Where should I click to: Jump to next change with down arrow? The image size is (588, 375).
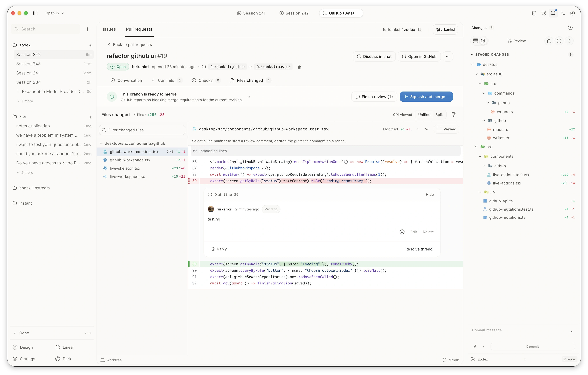pos(427,129)
